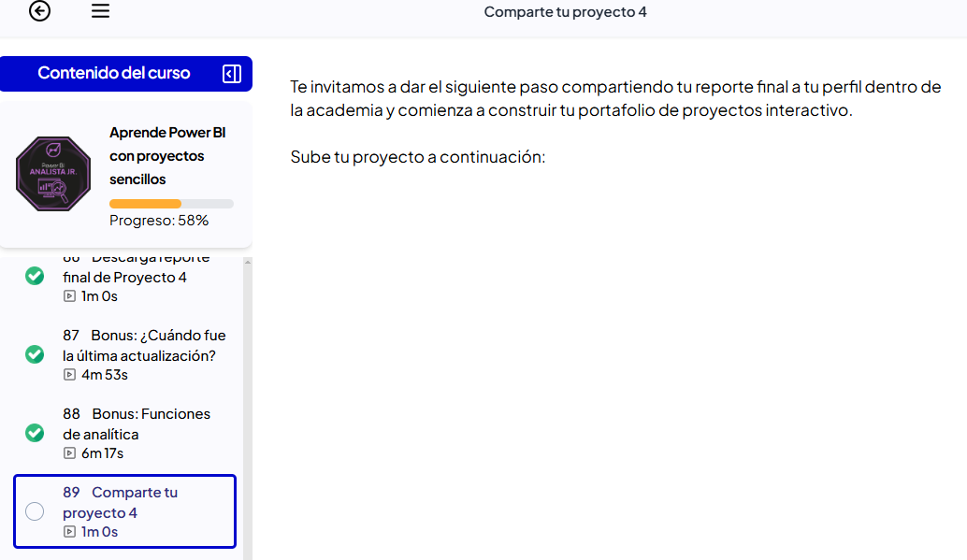
Task: Click video icon beside 6m 17s duration
Action: (x=69, y=453)
